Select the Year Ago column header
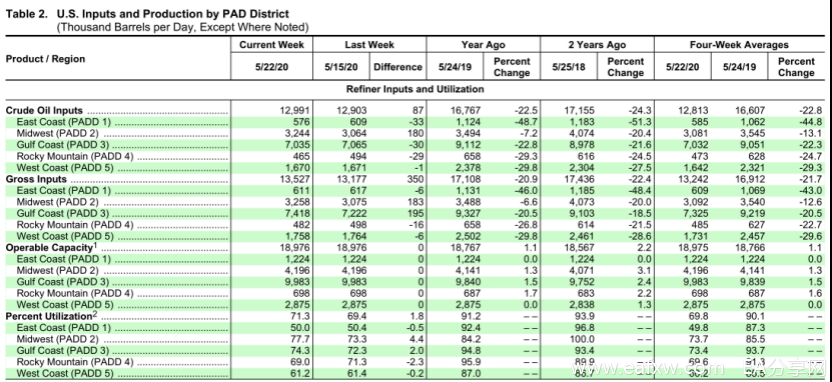Viewport: 832px width, 382px height. 483,45
